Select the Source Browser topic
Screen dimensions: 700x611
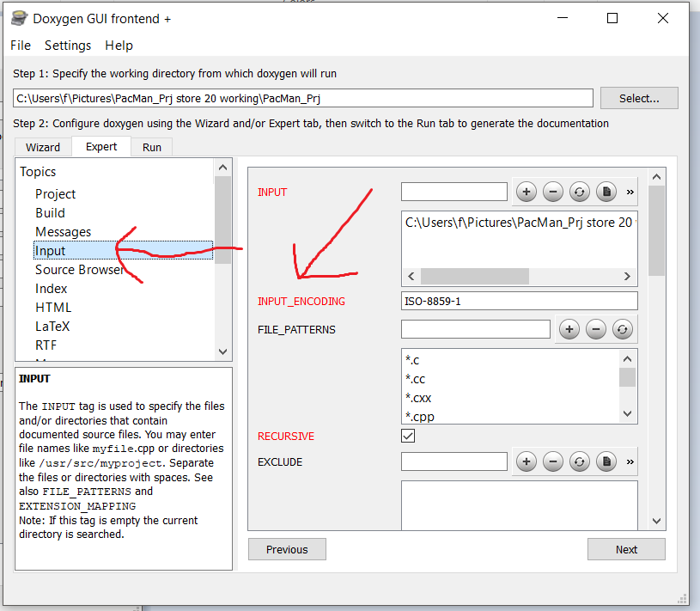pyautogui.click(x=80, y=270)
